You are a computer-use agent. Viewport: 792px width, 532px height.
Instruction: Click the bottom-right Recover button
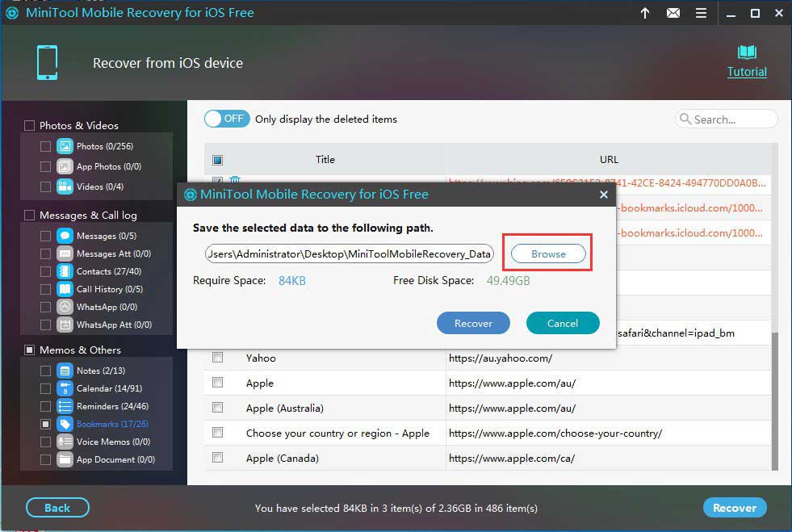click(x=735, y=508)
